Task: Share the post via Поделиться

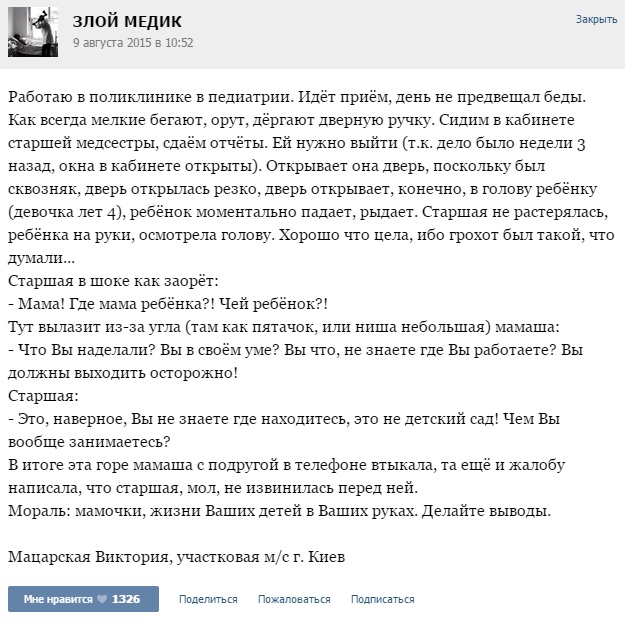Action: [x=208, y=599]
